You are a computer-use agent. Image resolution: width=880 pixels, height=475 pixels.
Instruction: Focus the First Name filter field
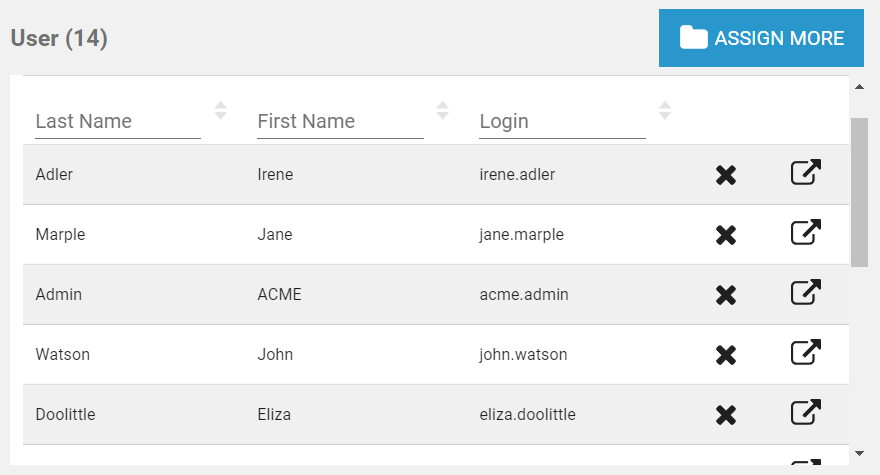340,121
